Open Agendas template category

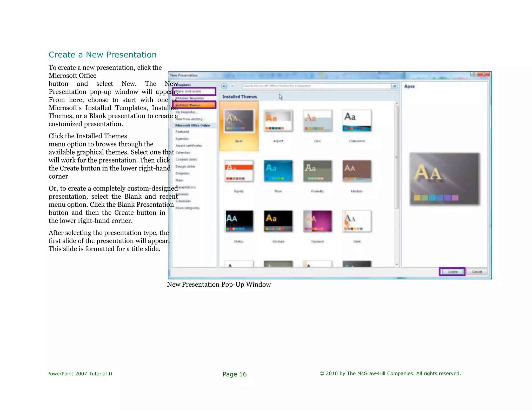(x=182, y=139)
